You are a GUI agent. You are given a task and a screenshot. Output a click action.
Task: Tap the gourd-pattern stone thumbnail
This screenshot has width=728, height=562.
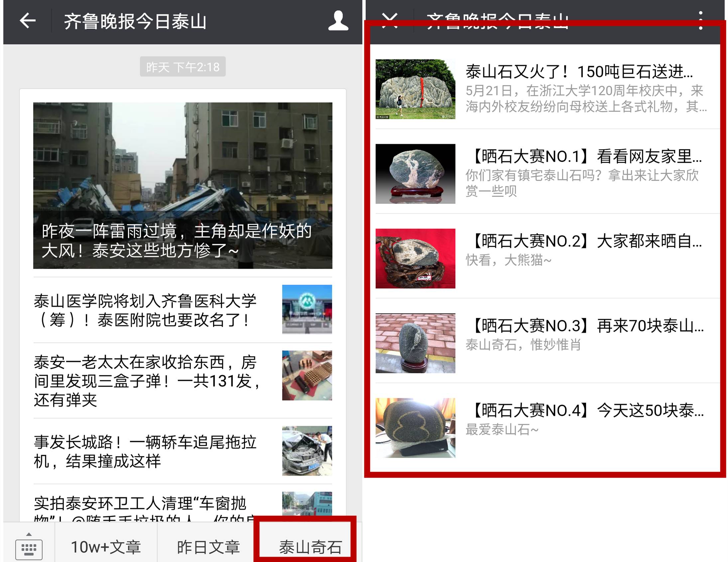415,428
